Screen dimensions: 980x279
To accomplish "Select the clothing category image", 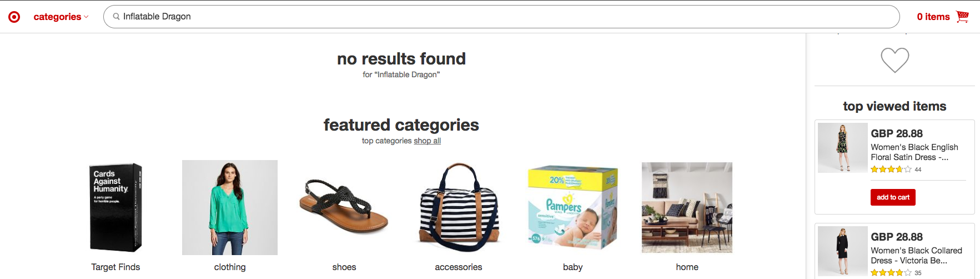I will click(x=230, y=207).
